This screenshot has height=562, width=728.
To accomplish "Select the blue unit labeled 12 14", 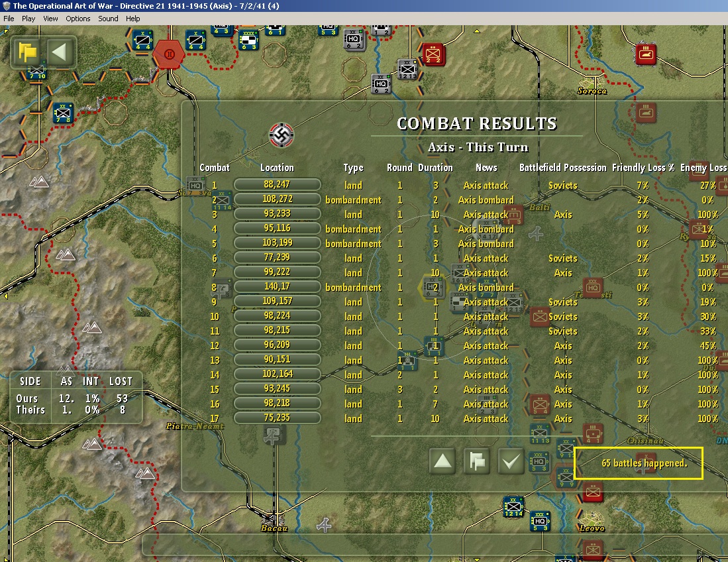I will (x=513, y=507).
